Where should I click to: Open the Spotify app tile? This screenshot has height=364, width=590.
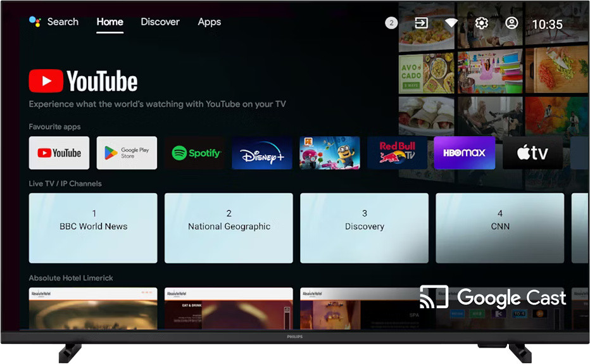coord(194,153)
